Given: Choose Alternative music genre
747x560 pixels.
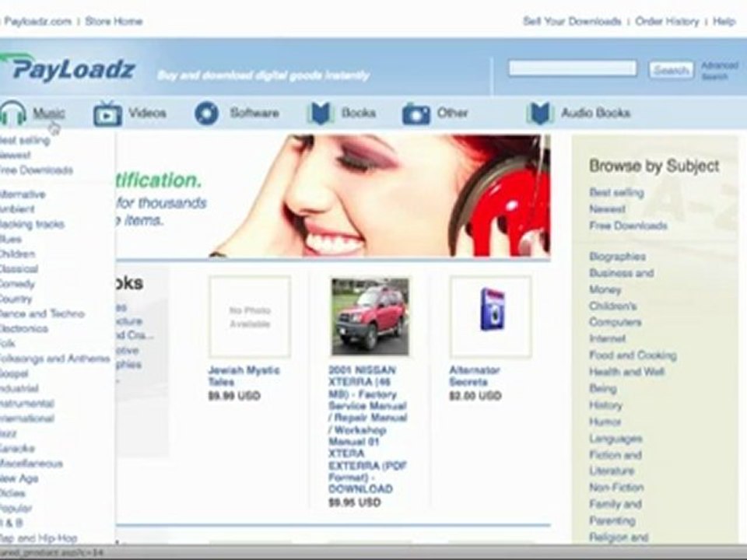Looking at the screenshot, I should coord(23,194).
